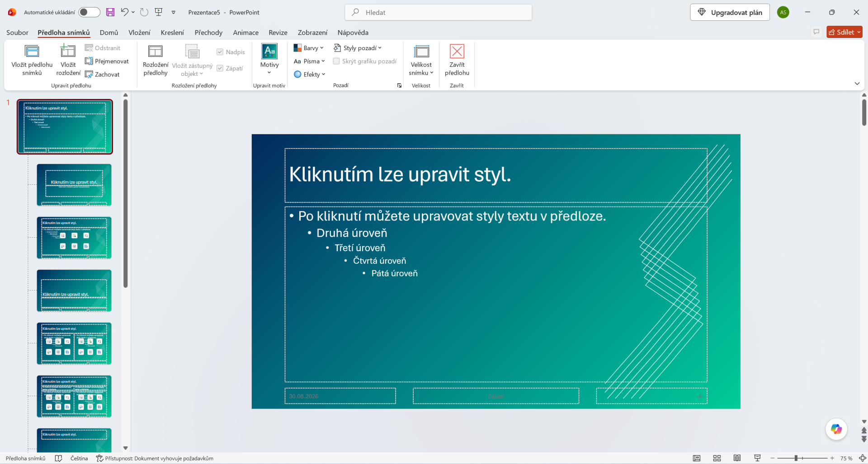Image resolution: width=868 pixels, height=464 pixels.
Task: Go to next slide arrow
Action: point(864,439)
